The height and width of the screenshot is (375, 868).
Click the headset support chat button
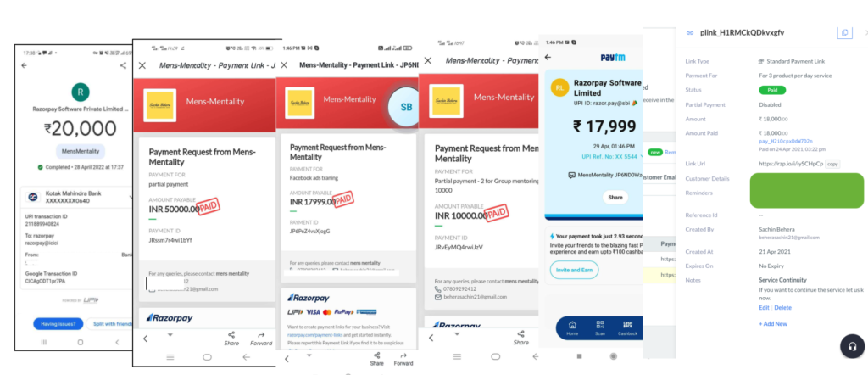(x=853, y=347)
